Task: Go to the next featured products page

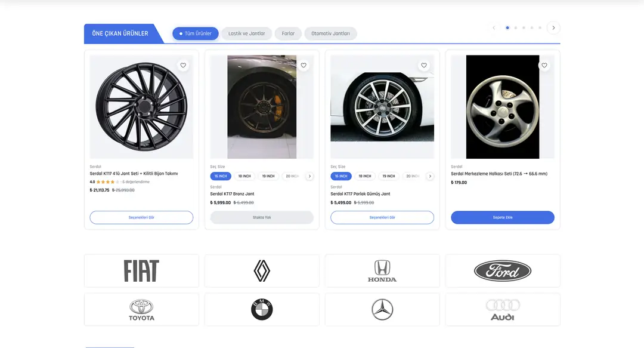Action: [x=553, y=28]
